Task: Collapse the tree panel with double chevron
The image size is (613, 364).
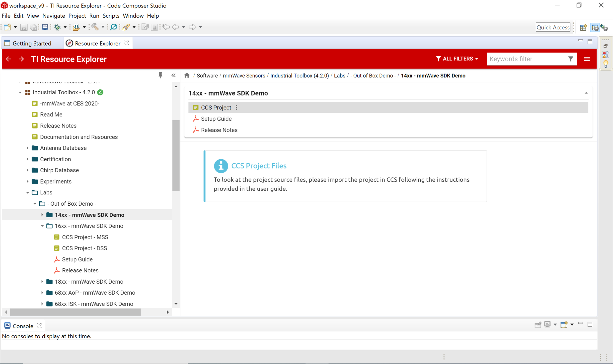Action: (173, 75)
